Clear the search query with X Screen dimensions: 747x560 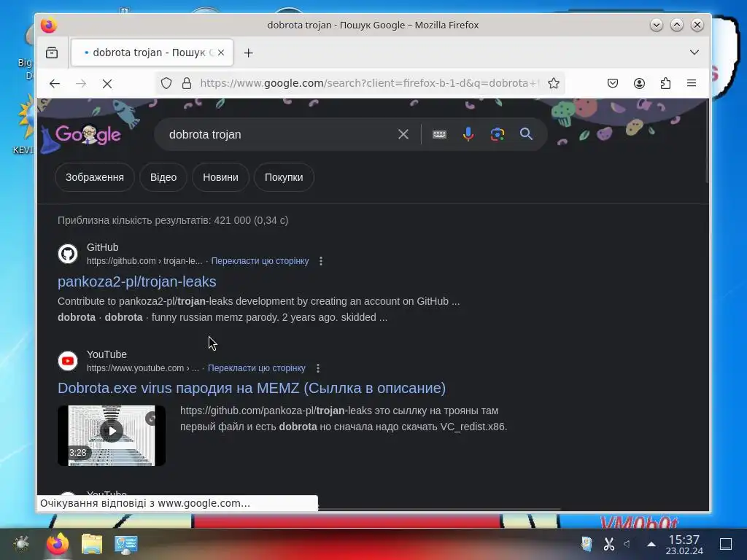click(x=403, y=134)
